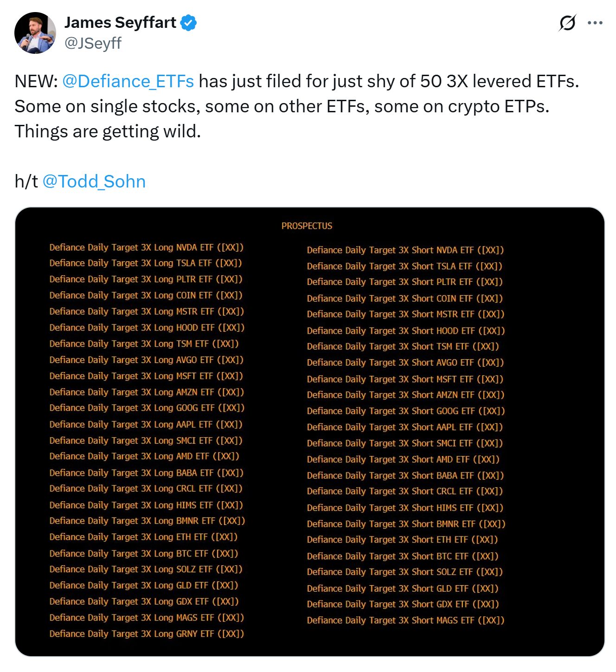
Task: Click the James Seyffart display name
Action: pos(120,22)
